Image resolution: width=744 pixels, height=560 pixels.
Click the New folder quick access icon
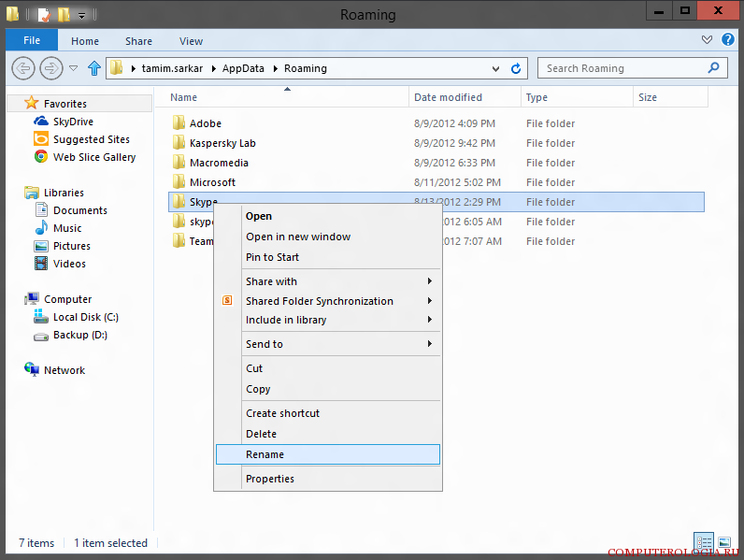(x=64, y=15)
